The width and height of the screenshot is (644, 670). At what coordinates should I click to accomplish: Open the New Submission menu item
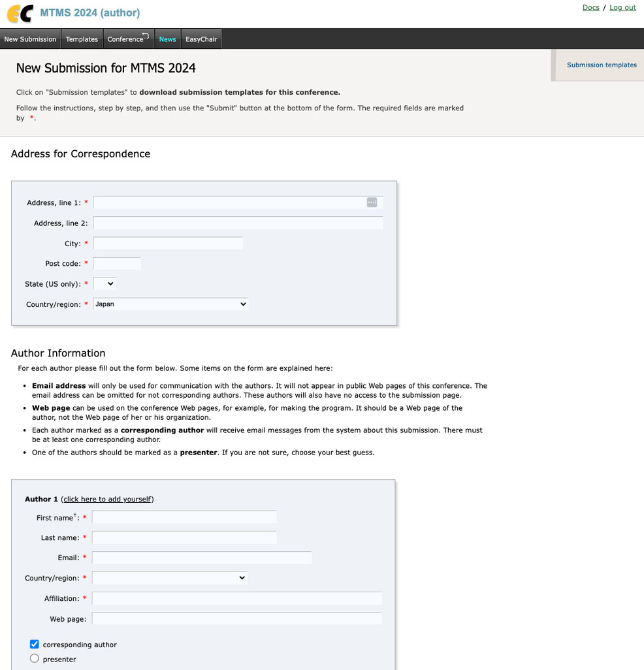click(30, 39)
